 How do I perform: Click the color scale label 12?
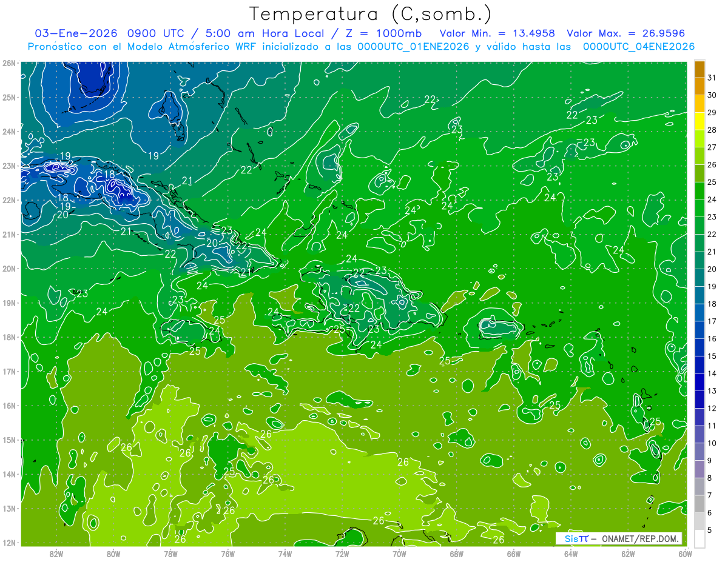712,409
